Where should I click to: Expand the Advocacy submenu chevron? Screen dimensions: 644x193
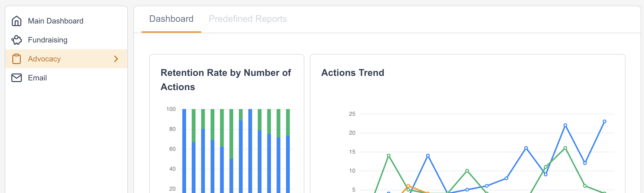pyautogui.click(x=116, y=59)
